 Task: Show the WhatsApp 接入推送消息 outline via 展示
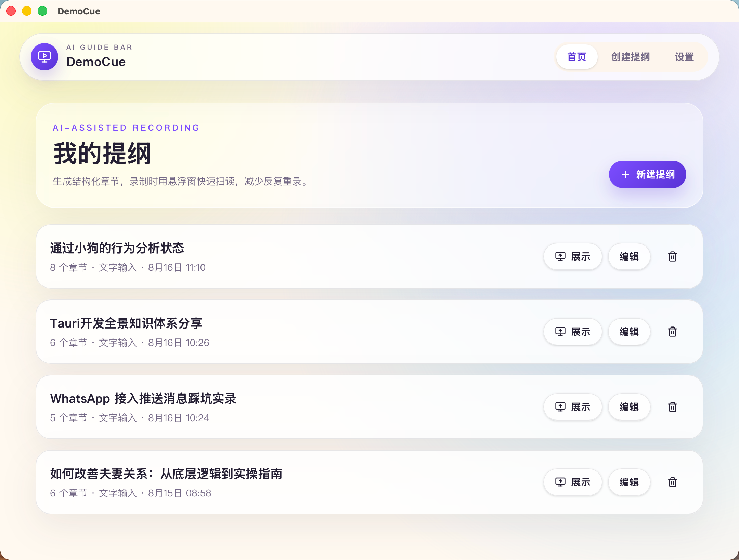(573, 407)
